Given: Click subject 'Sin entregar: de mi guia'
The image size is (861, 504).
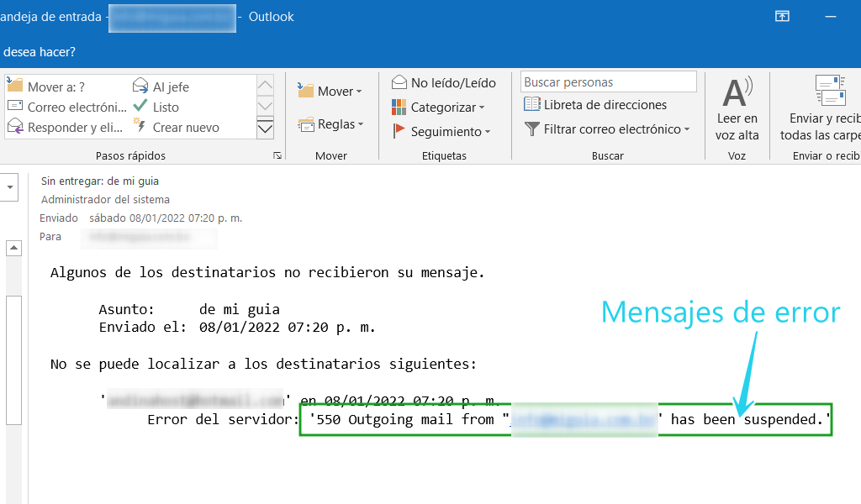Looking at the screenshot, I should 100,181.
